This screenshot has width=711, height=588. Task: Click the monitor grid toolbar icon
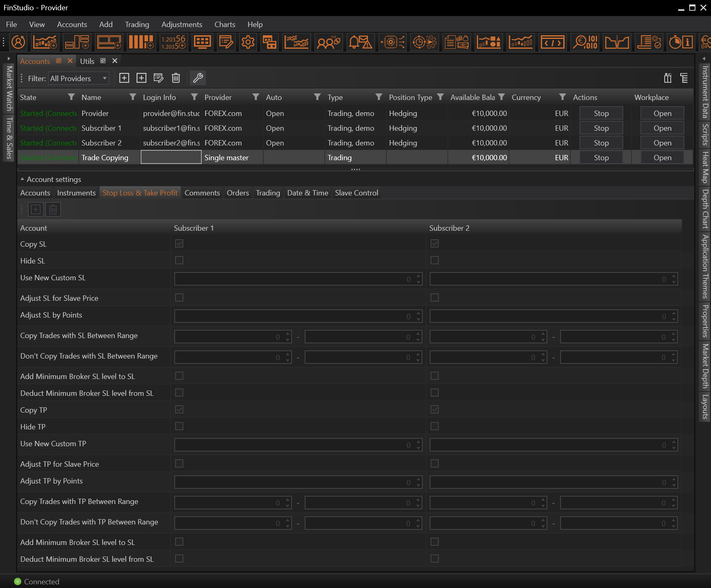coord(202,42)
